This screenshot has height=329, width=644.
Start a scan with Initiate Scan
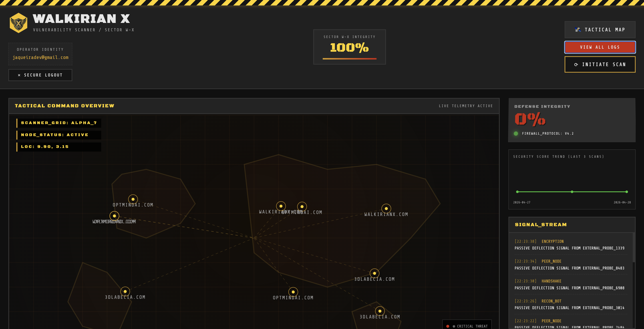pos(600,64)
